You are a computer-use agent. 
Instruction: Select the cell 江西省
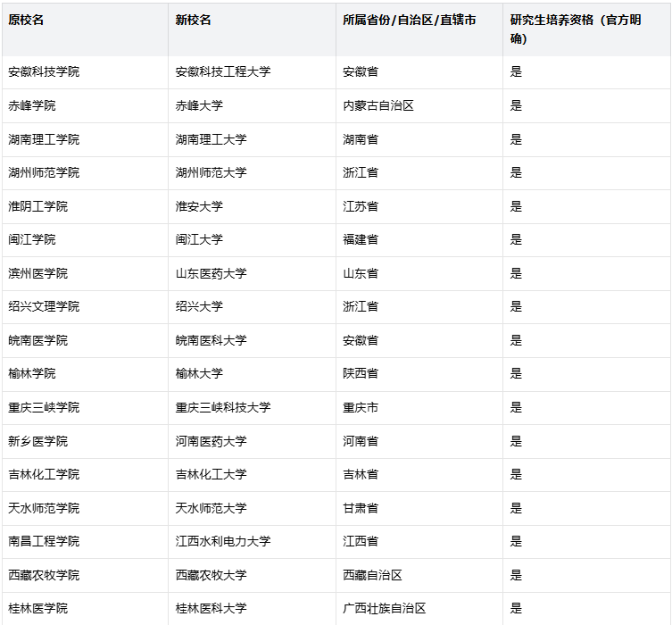pyautogui.click(x=419, y=542)
